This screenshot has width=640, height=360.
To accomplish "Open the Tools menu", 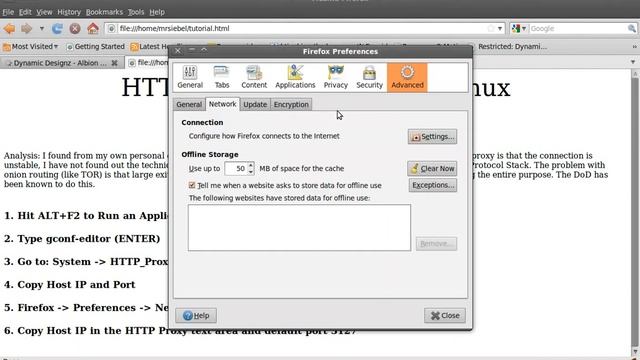I will (136, 12).
